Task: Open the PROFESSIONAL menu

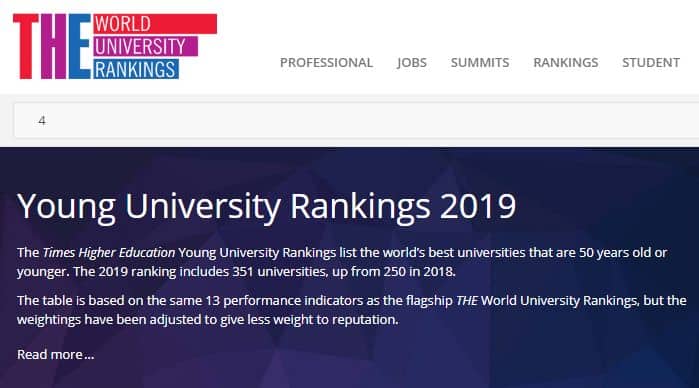Action: click(326, 62)
